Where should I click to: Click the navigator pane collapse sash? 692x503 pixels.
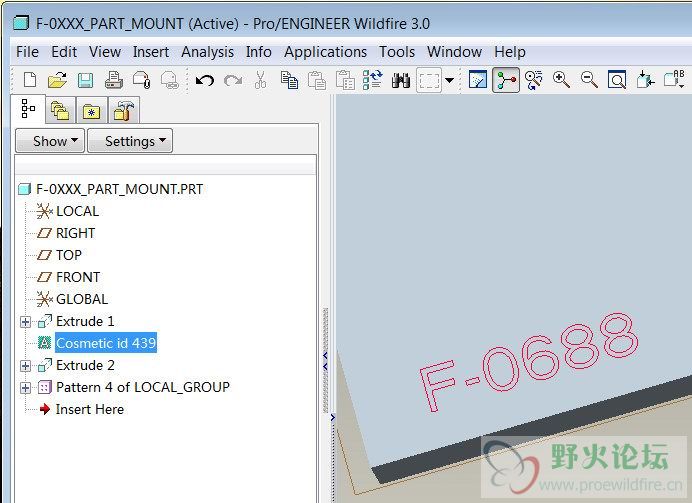pyautogui.click(x=326, y=360)
